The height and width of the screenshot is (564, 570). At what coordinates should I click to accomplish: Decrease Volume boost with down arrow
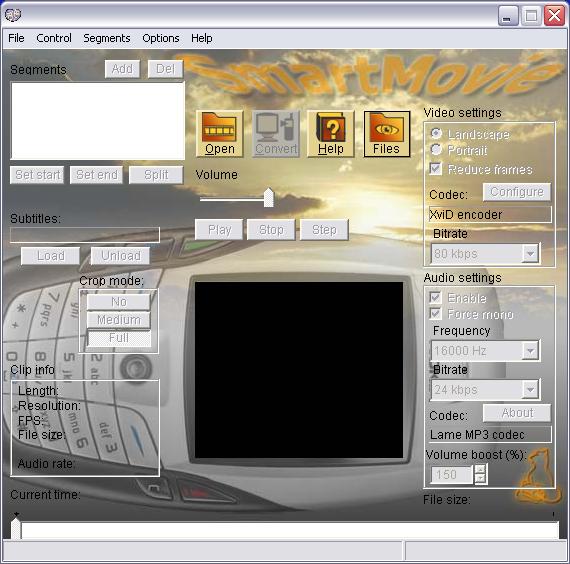click(481, 479)
